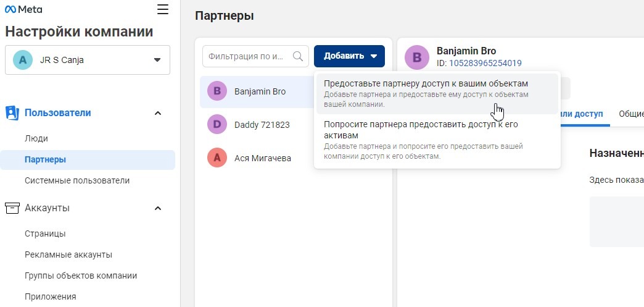Click the Пользователи users icon
Screen dimensions: 644x307
click(12, 113)
